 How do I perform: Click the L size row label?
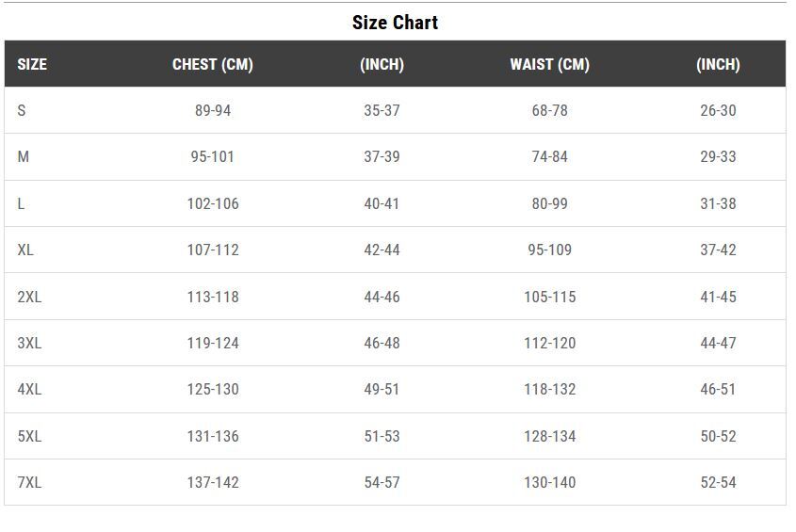coord(21,203)
